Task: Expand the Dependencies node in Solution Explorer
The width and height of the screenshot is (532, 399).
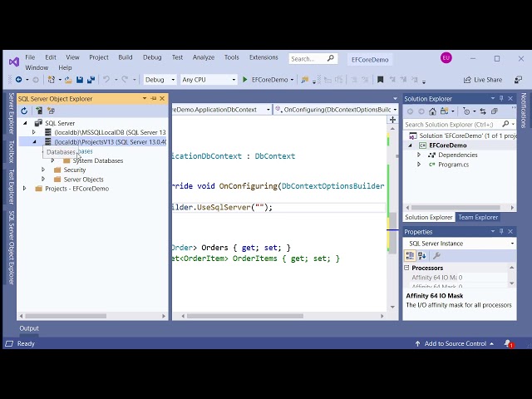Action: (x=419, y=155)
